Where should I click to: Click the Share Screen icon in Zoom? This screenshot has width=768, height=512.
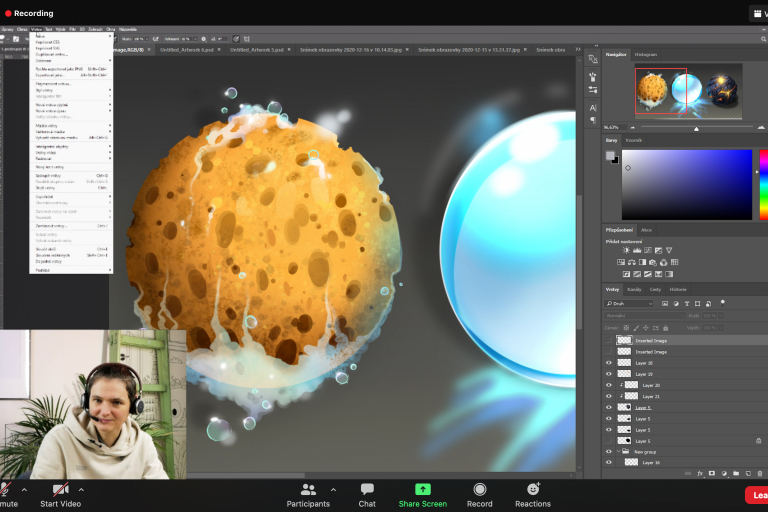pyautogui.click(x=422, y=489)
